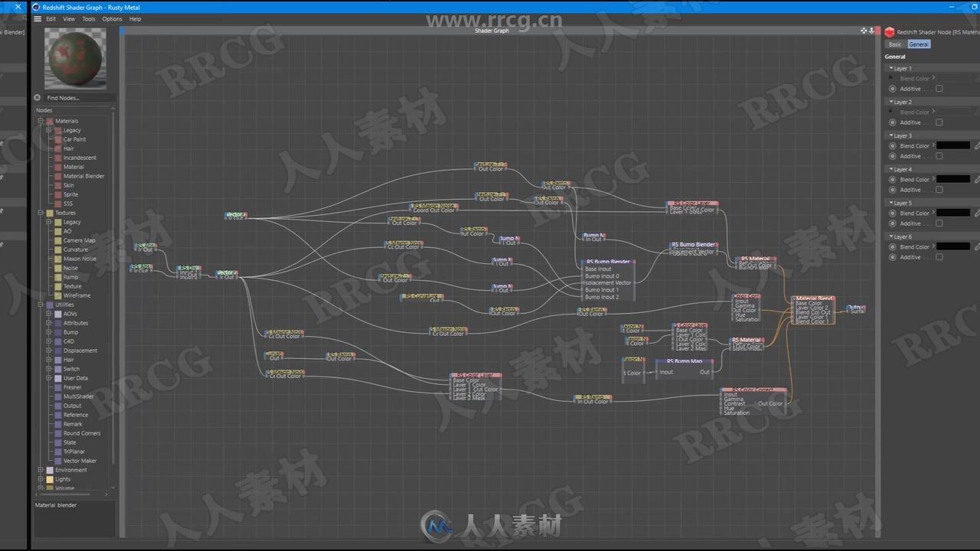Viewport: 980px width, 551px height.
Task: Click the Round Corners utility icon
Action: (57, 433)
